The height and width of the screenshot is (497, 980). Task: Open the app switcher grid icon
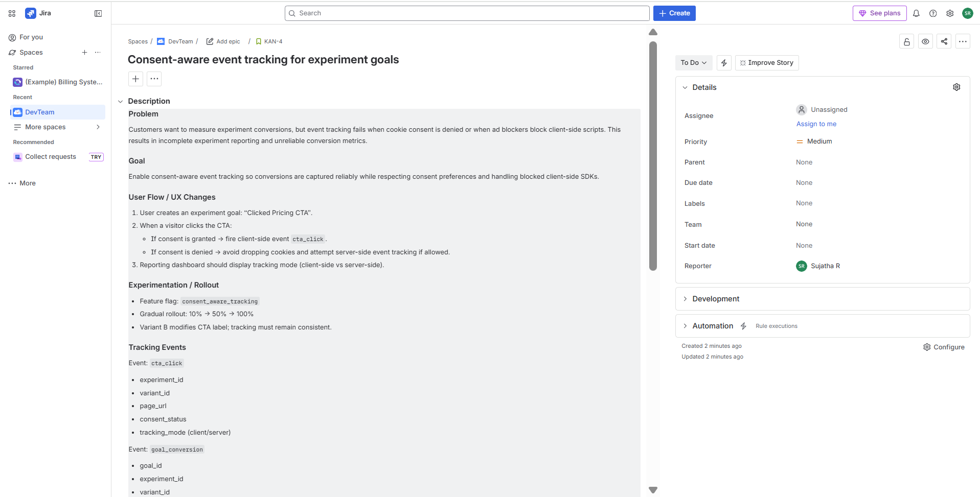pyautogui.click(x=12, y=13)
